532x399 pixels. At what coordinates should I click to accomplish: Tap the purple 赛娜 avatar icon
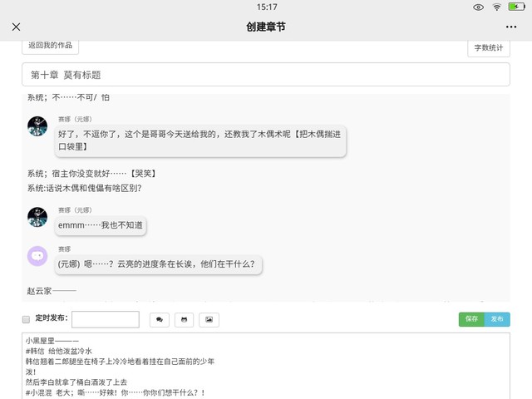point(37,256)
